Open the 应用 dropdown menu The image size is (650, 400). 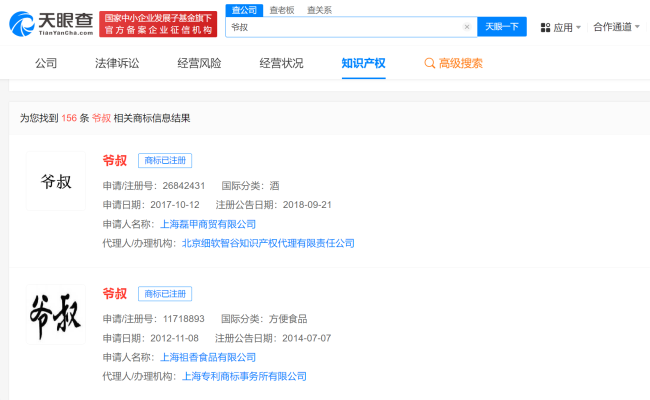[567, 27]
